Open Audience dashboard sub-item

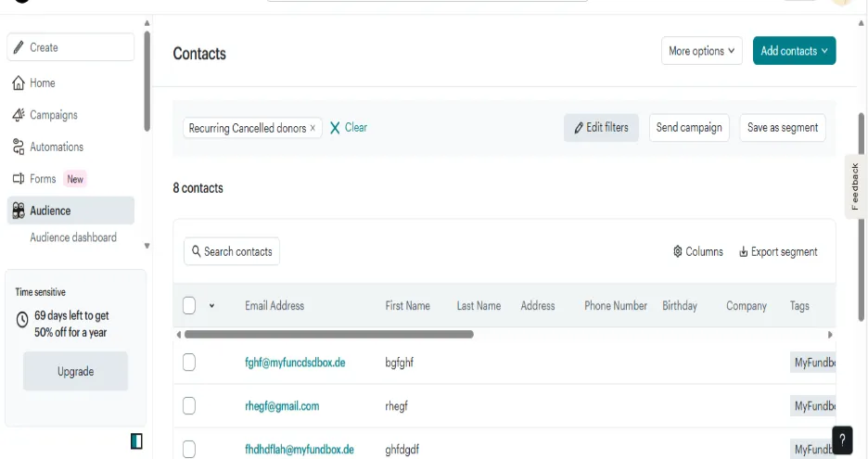pyautogui.click(x=73, y=237)
